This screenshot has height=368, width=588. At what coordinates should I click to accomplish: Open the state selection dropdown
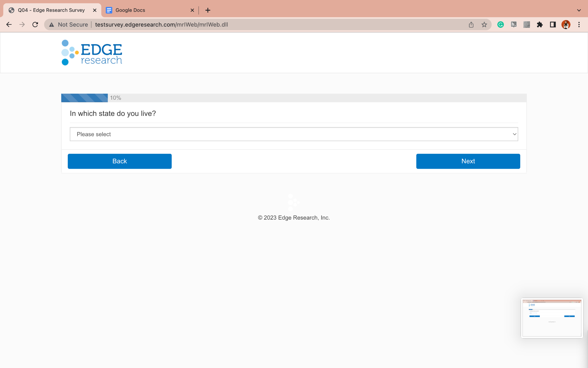coord(293,134)
